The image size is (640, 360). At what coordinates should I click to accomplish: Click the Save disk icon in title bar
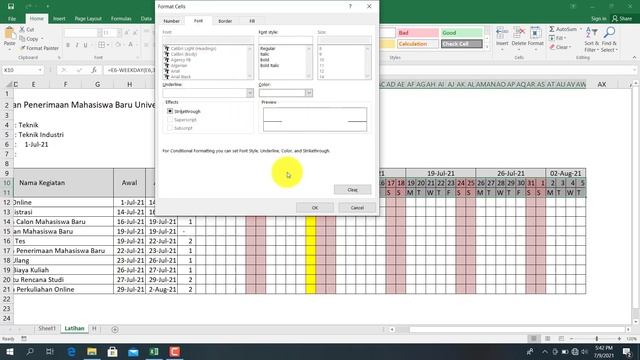(11, 7)
